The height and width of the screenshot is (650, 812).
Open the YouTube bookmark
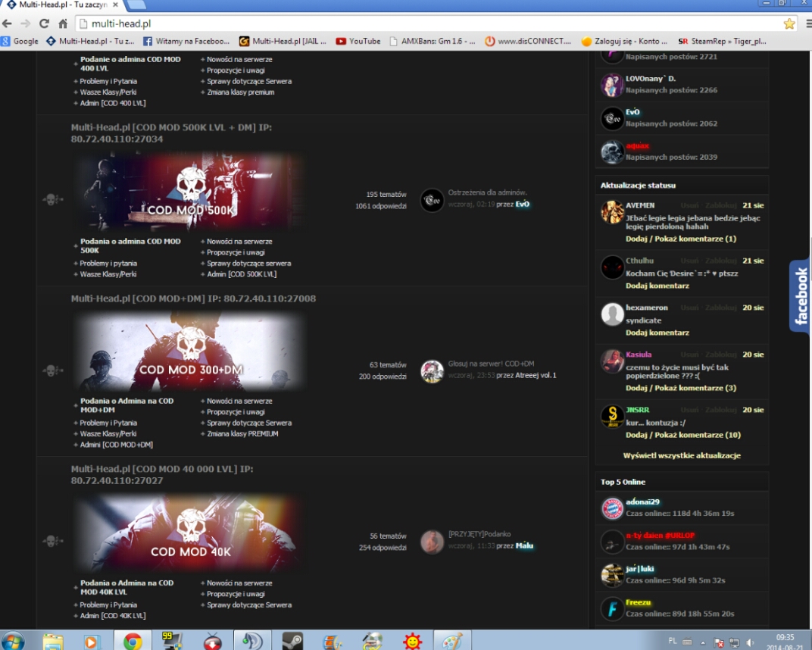[x=358, y=41]
